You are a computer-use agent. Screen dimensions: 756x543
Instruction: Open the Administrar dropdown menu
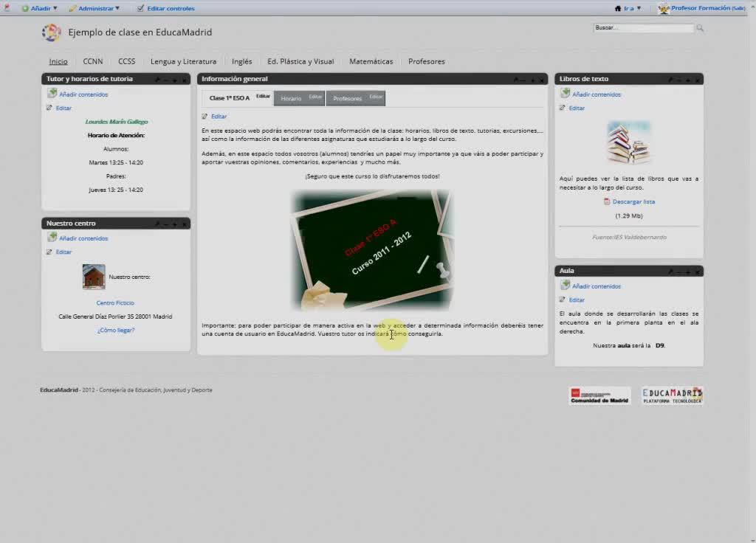pos(94,8)
